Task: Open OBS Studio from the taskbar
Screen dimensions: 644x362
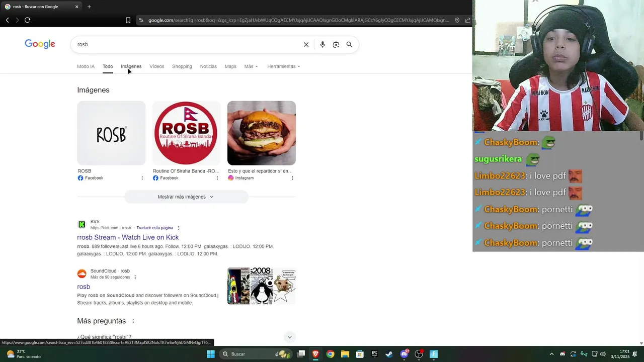Action: [x=419, y=354]
